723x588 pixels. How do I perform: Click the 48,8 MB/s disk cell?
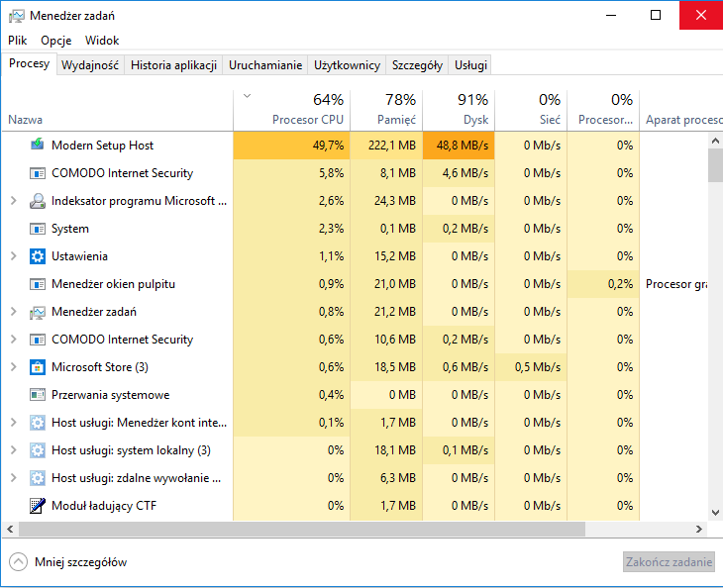tap(459, 146)
